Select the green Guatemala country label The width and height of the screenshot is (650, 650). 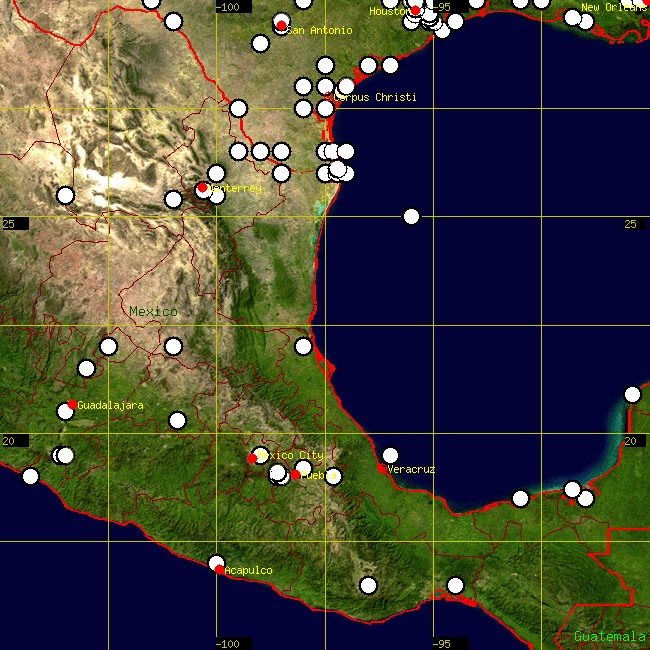(x=609, y=636)
